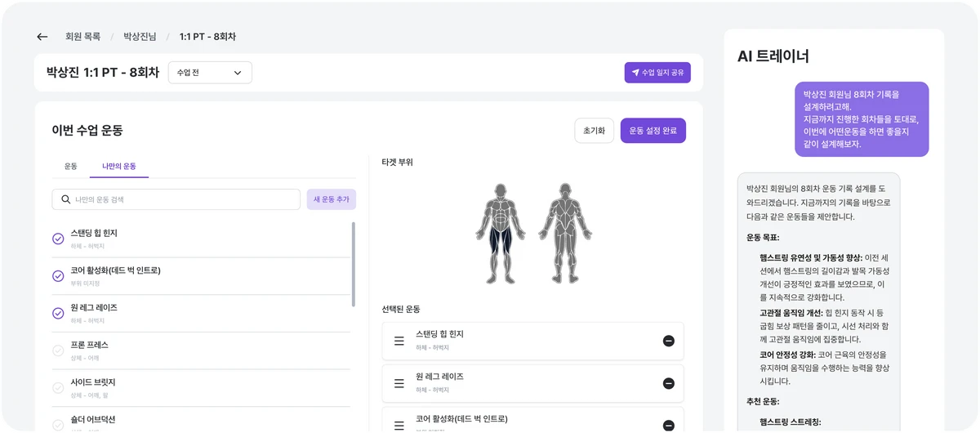
Task: Click the paper-plane icon in the share button
Action: pyautogui.click(x=635, y=73)
